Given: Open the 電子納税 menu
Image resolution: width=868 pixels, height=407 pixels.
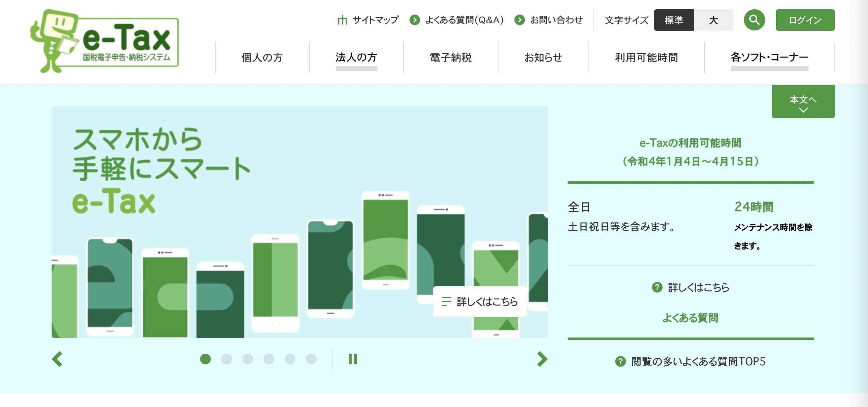Looking at the screenshot, I should coord(451,58).
